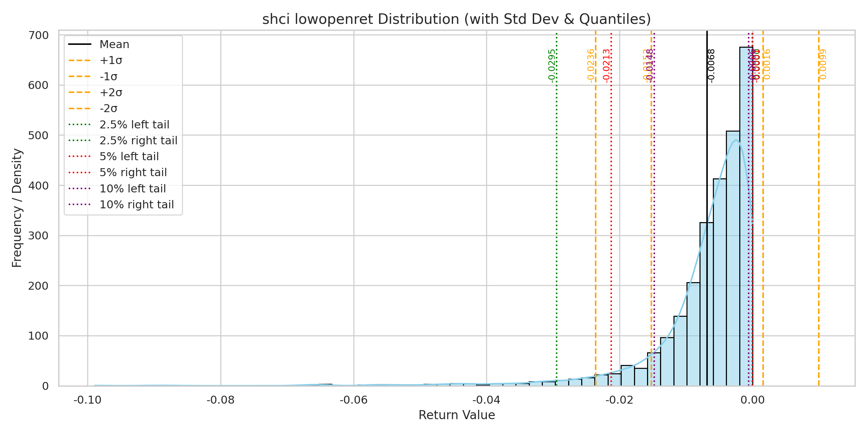
Task: Click the black -0.0068 mean label
Action: coord(711,66)
